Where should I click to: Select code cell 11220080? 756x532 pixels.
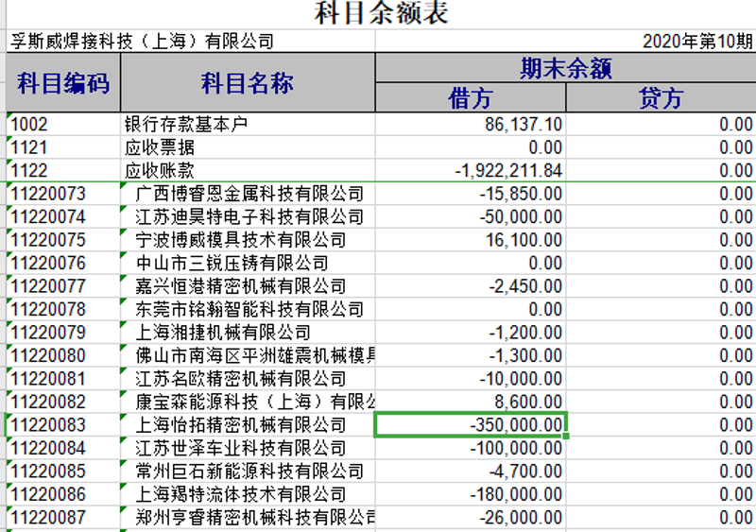pyautogui.click(x=63, y=356)
